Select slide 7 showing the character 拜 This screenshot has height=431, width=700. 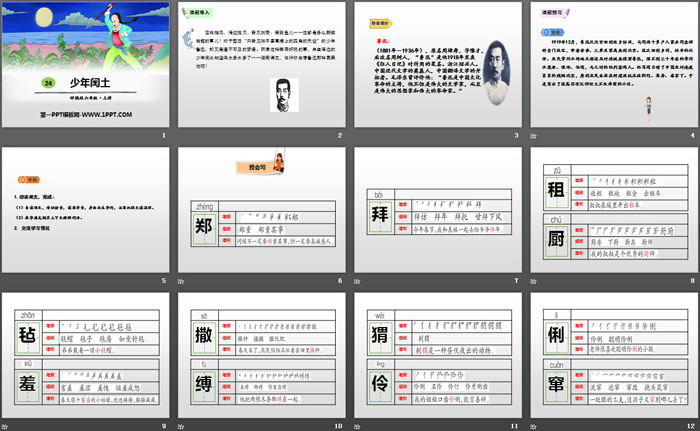438,210
